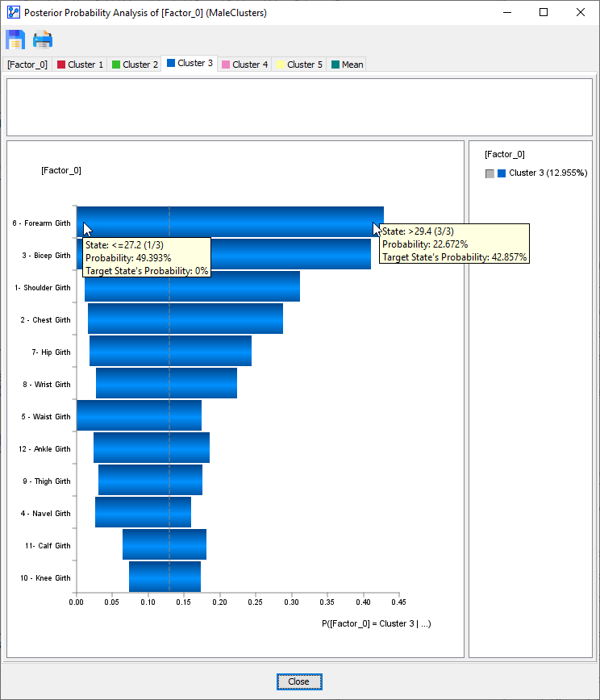600x700 pixels.
Task: Click the Save icon in the toolbar
Action: (15, 40)
